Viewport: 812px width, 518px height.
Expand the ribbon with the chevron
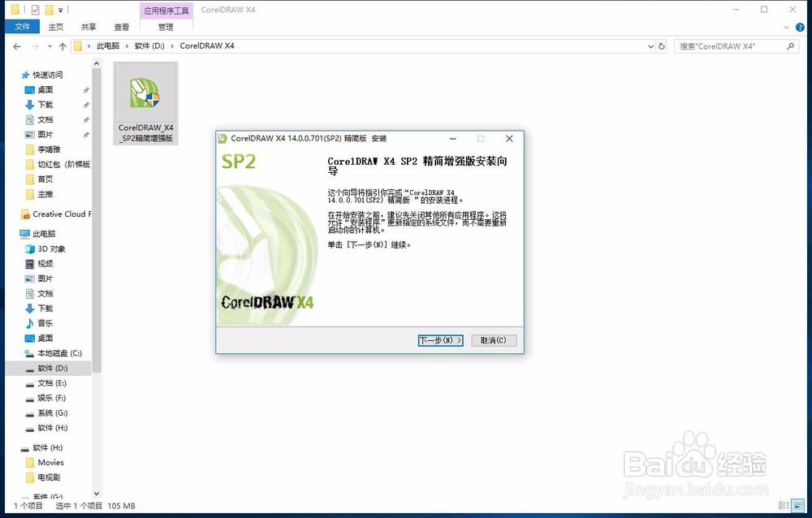click(787, 27)
